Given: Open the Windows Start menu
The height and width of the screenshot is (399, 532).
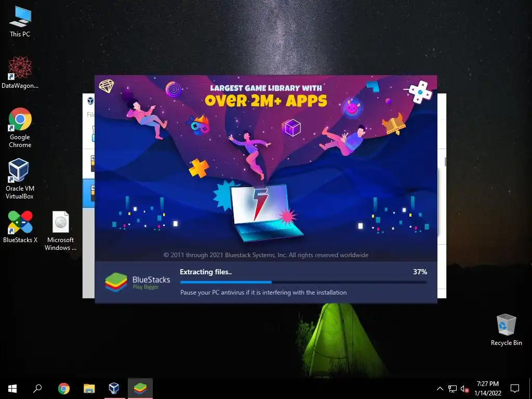Looking at the screenshot, I should coord(12,388).
